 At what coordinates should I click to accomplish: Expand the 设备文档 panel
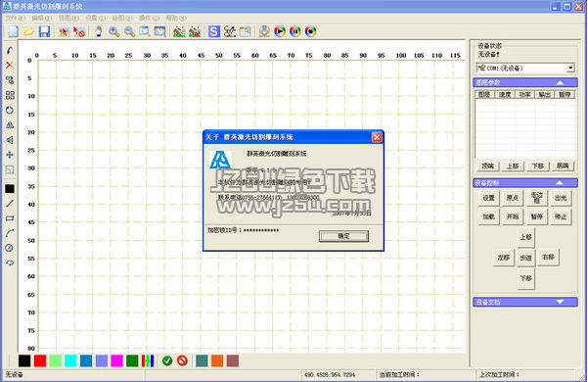pos(560,302)
